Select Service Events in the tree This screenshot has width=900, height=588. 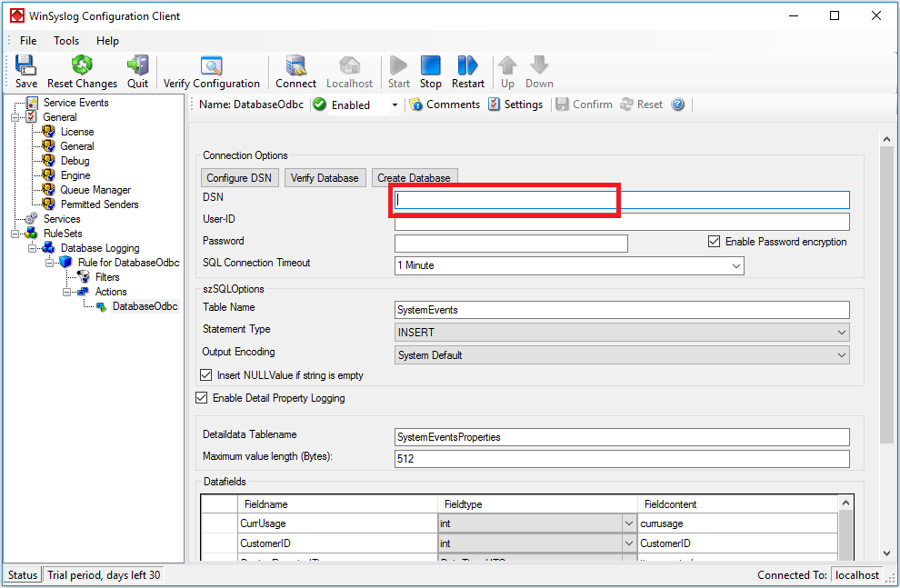tap(75, 103)
